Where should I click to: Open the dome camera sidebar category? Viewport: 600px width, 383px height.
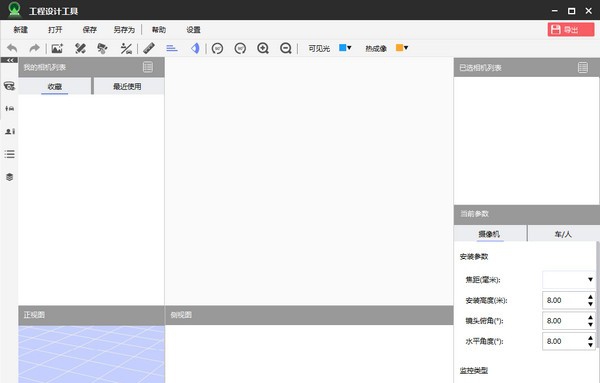pyautogui.click(x=9, y=86)
